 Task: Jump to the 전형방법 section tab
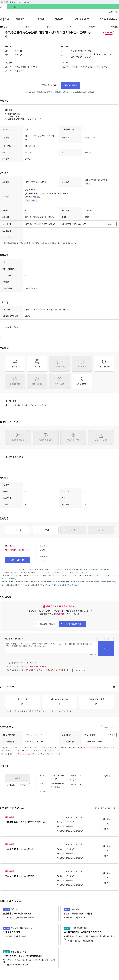[92, 27]
